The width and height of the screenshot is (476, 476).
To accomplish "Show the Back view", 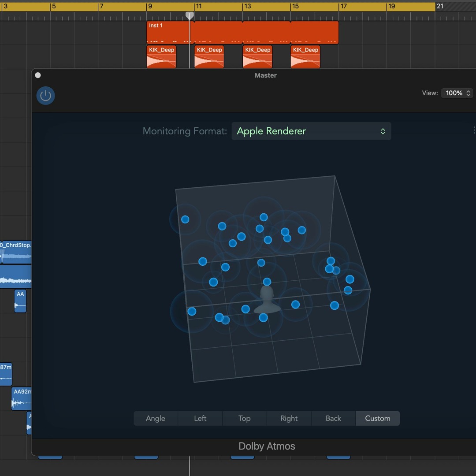I will coord(333,418).
